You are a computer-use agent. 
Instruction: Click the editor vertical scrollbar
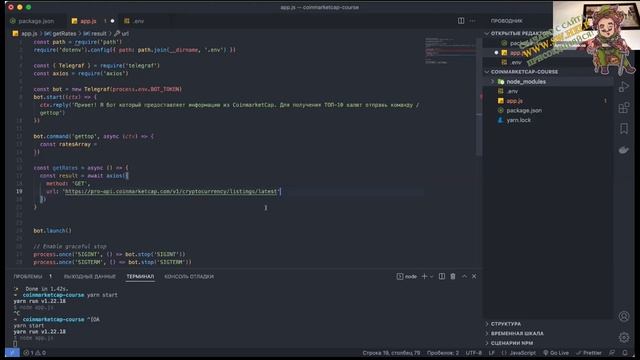pyautogui.click(x=479, y=98)
